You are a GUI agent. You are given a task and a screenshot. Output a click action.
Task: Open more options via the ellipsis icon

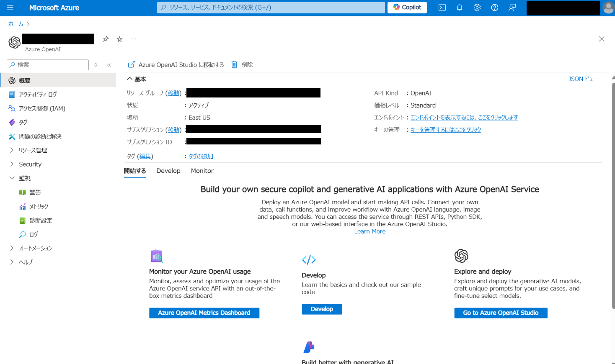tap(134, 39)
